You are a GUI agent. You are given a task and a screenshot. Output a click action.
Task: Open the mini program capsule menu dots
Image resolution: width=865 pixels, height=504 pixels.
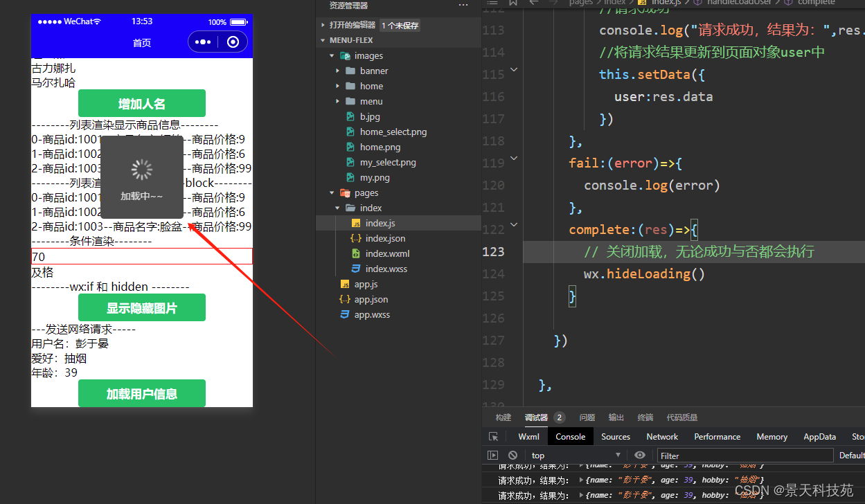203,42
